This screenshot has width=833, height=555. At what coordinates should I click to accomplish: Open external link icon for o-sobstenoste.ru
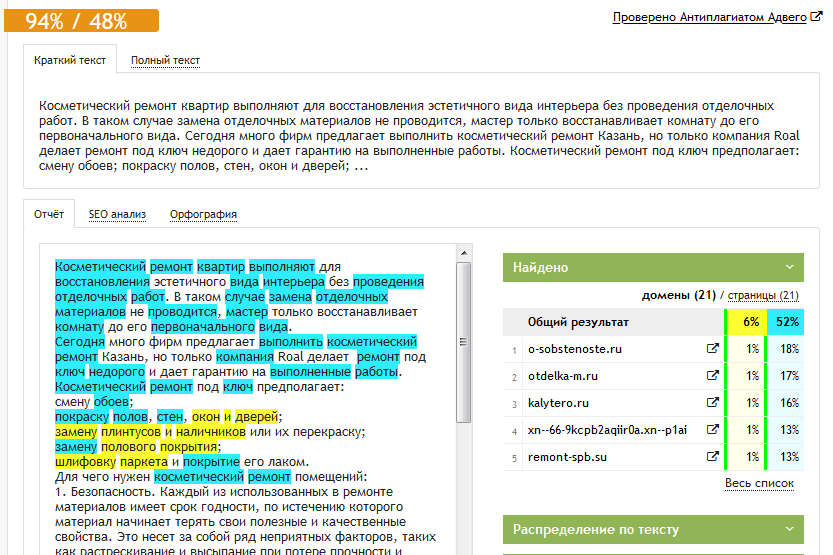(712, 349)
